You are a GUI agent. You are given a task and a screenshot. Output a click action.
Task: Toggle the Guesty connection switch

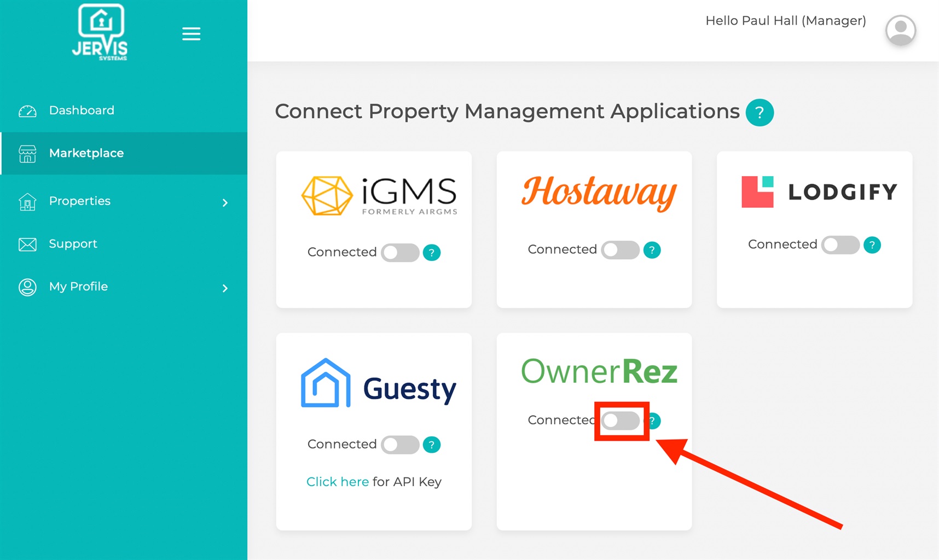[400, 445]
